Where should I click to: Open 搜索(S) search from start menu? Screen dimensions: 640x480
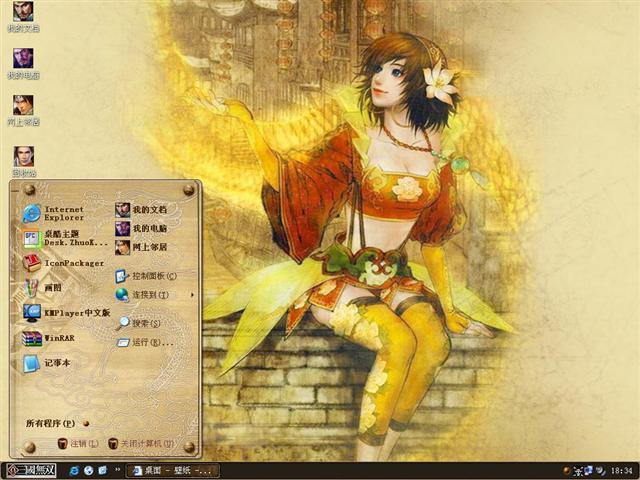pos(138,323)
